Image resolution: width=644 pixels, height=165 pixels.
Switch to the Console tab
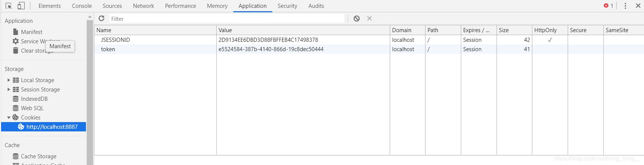click(82, 6)
